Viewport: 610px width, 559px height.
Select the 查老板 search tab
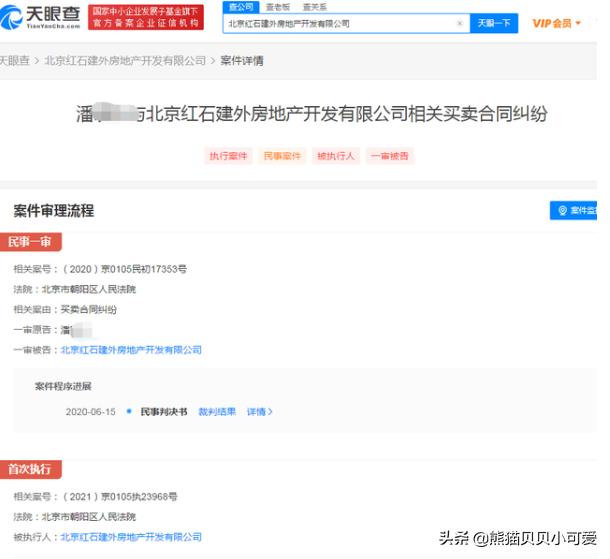(x=277, y=7)
